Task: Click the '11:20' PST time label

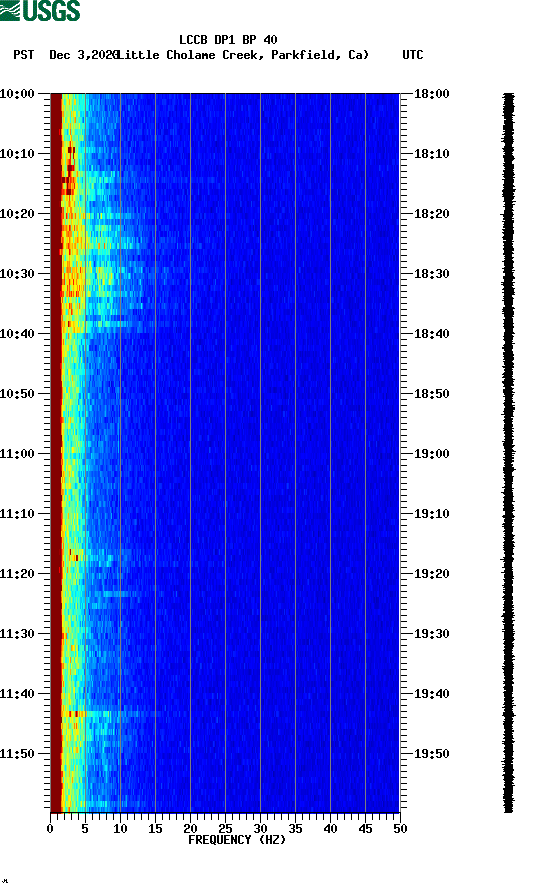Action: coord(17,574)
